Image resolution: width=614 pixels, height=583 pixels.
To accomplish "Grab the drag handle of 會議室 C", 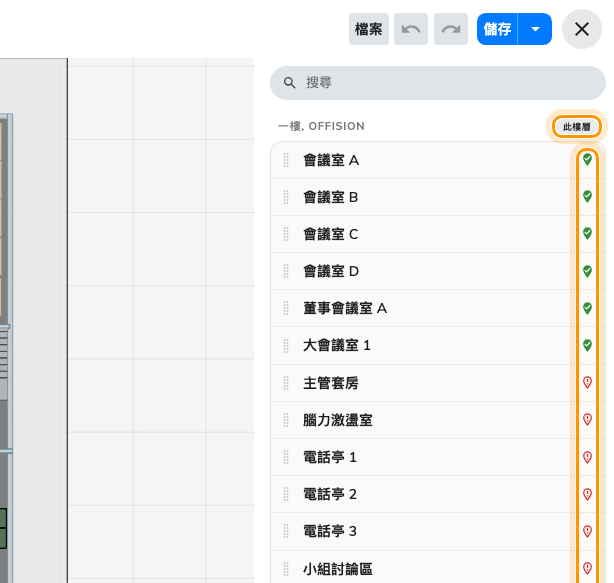I will click(x=286, y=234).
